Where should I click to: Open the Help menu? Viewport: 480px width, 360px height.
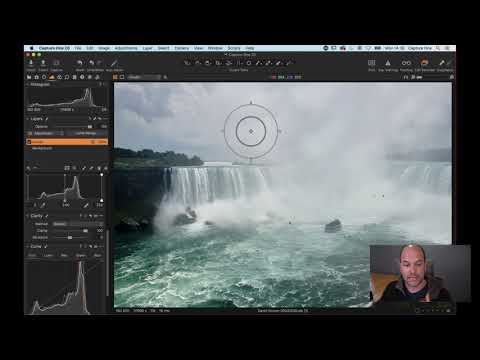pyautogui.click(x=250, y=48)
